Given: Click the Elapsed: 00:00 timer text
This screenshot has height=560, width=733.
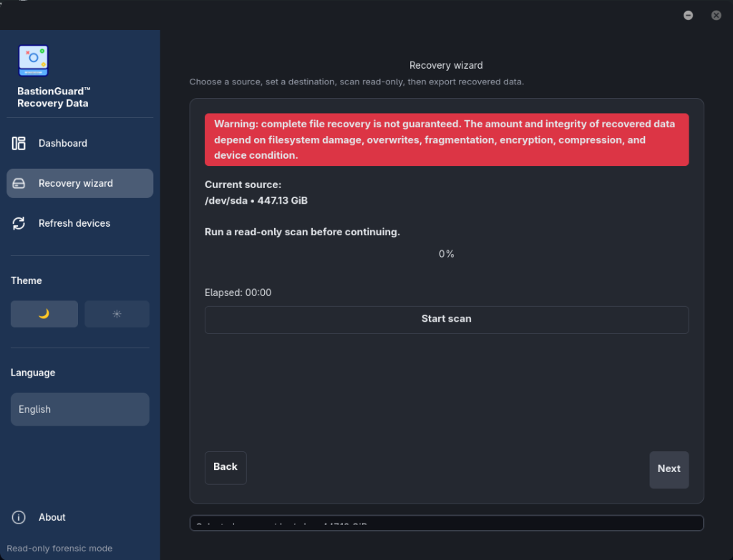Looking at the screenshot, I should point(238,293).
